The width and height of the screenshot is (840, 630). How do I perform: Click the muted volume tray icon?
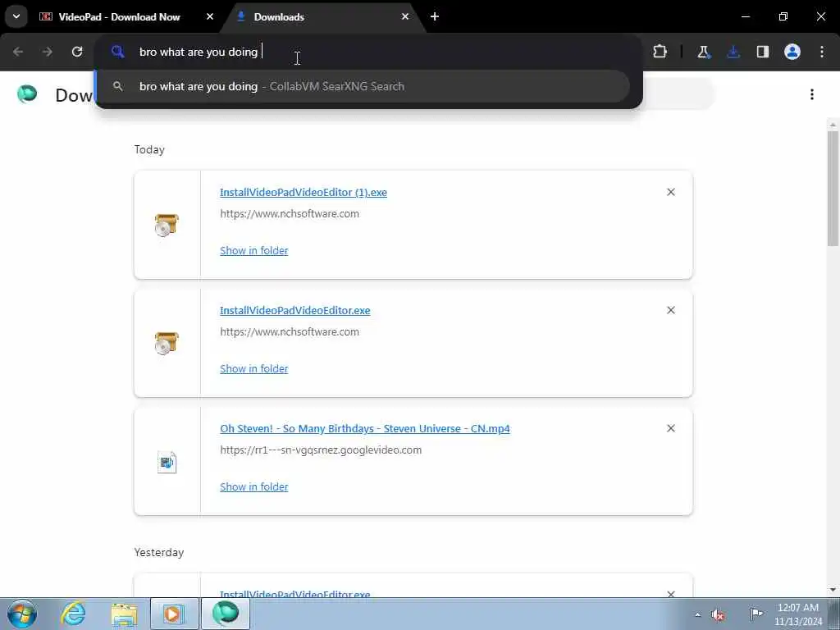(718, 614)
